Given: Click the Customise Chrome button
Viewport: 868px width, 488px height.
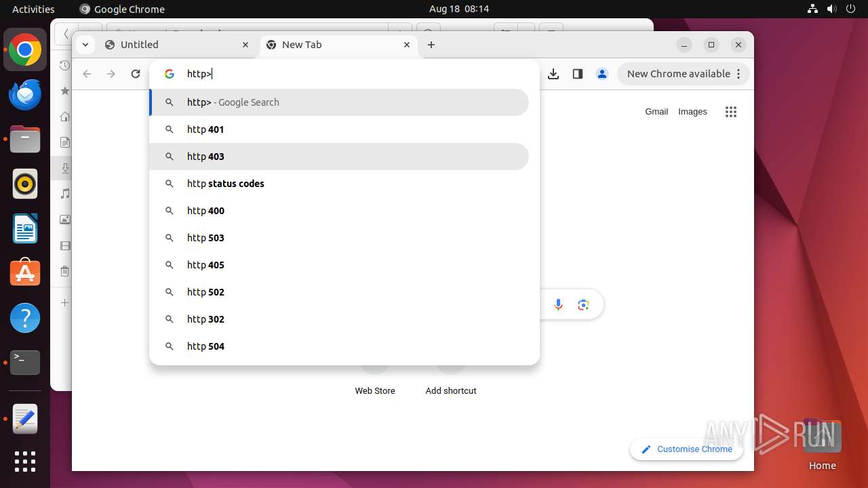Looking at the screenshot, I should tap(686, 449).
